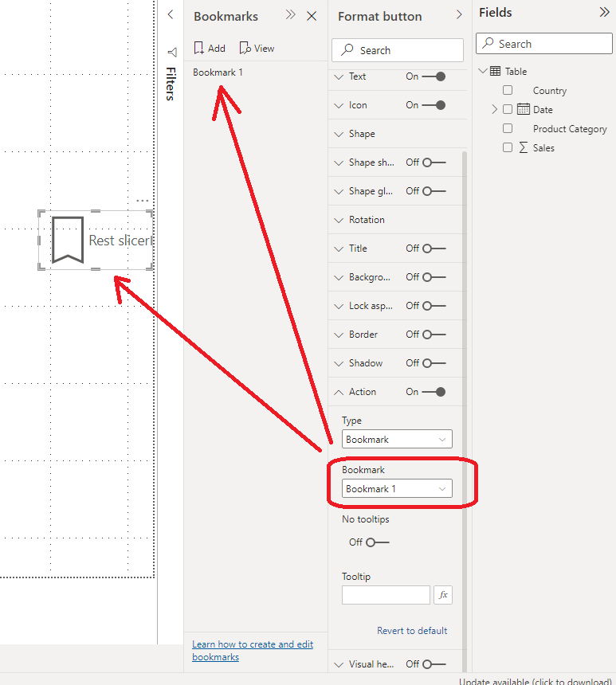Click the Table icon in Fields
This screenshot has width=616, height=685.
(496, 71)
